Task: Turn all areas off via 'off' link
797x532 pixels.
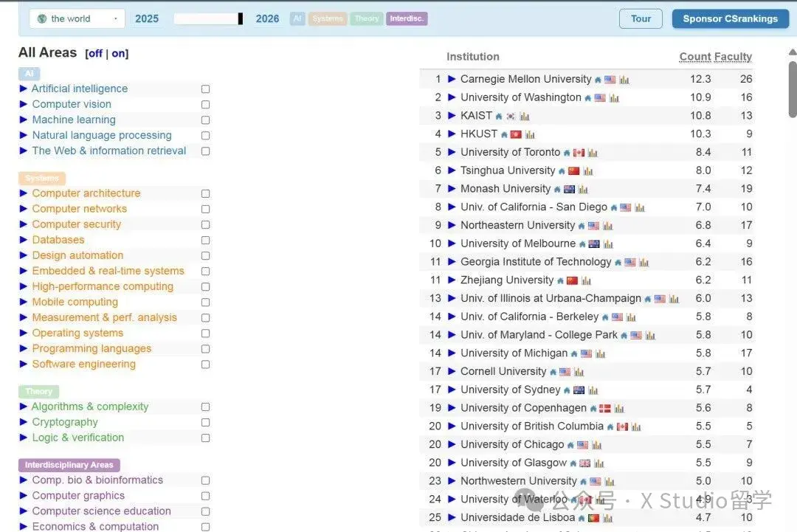Action: click(x=95, y=53)
